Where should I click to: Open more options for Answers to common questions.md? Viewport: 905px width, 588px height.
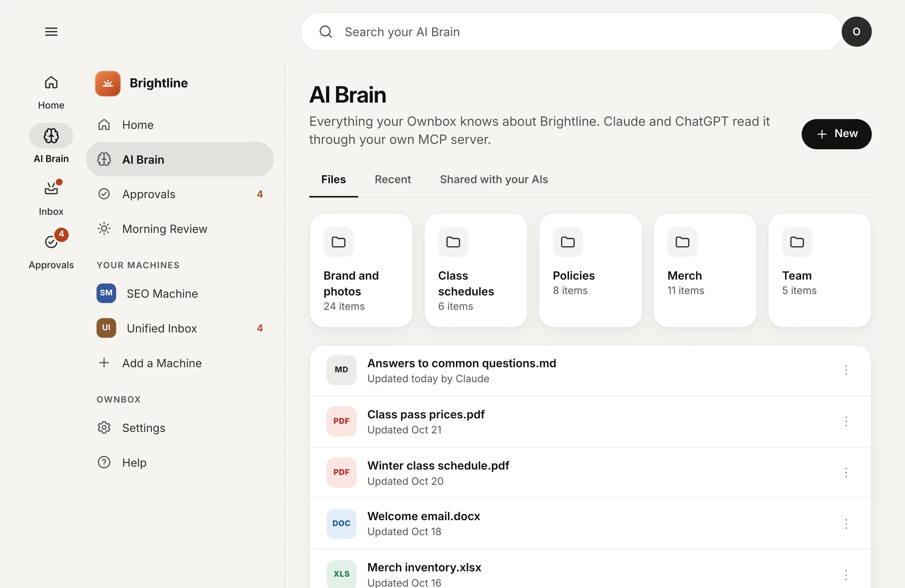[x=846, y=370]
